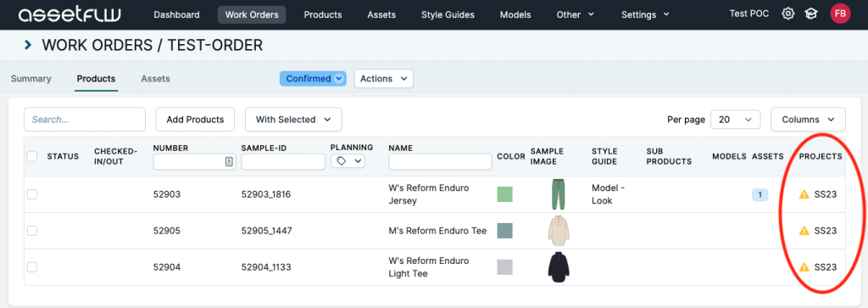Screen dimensions: 868x308
Task: Open the Actions dropdown
Action: click(x=384, y=79)
